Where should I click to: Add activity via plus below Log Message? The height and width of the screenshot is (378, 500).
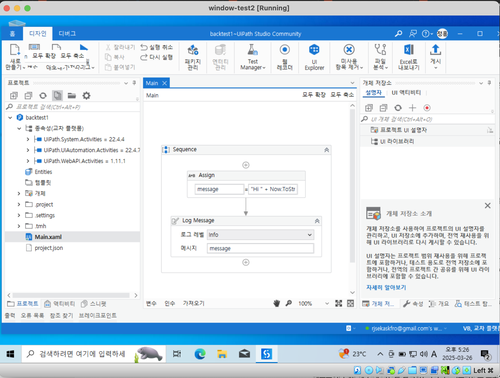246,263
